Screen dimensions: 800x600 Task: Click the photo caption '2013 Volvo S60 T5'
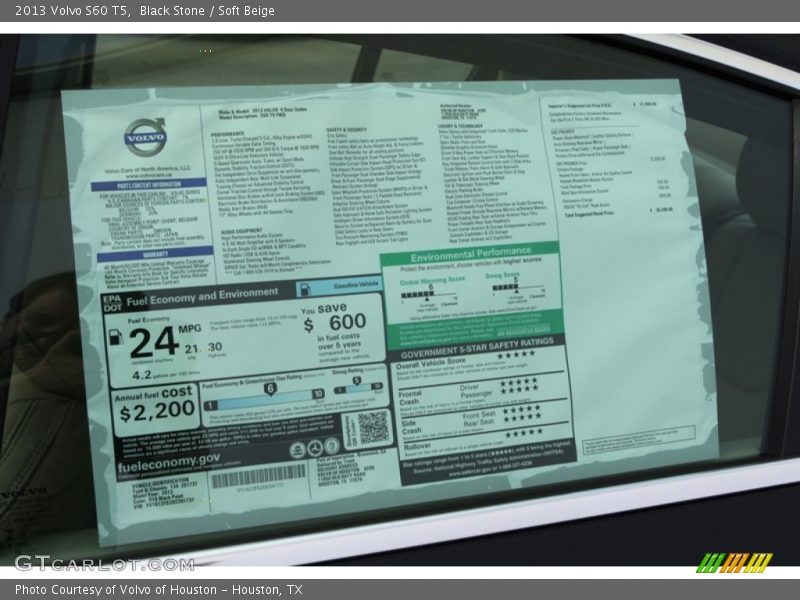[72, 11]
